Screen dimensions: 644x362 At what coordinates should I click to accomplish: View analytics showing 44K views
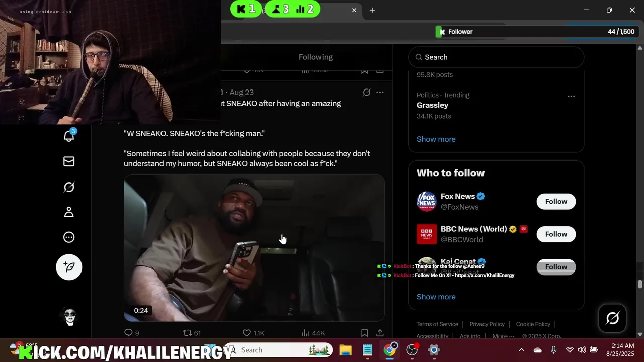tap(313, 333)
